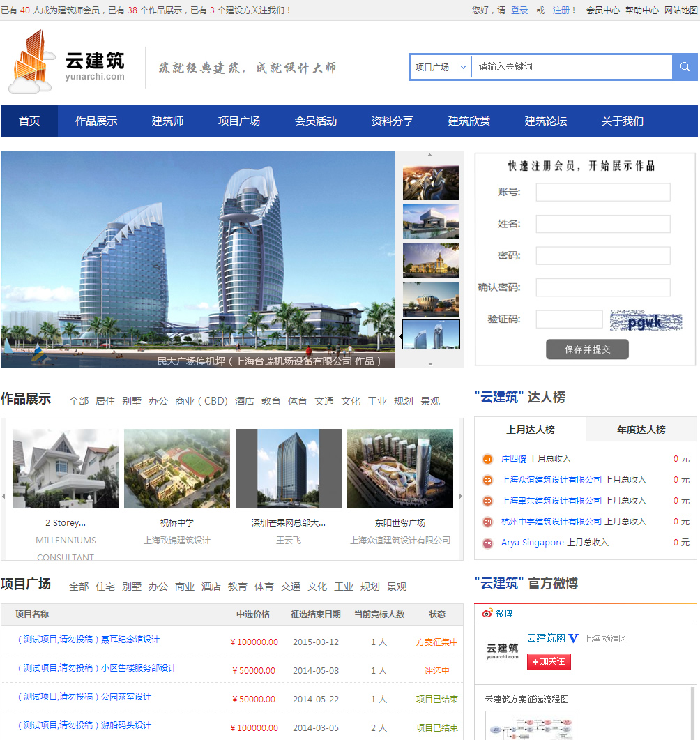This screenshot has height=740, width=700.
Task: Go to 会员中心
Action: pyautogui.click(x=602, y=10)
